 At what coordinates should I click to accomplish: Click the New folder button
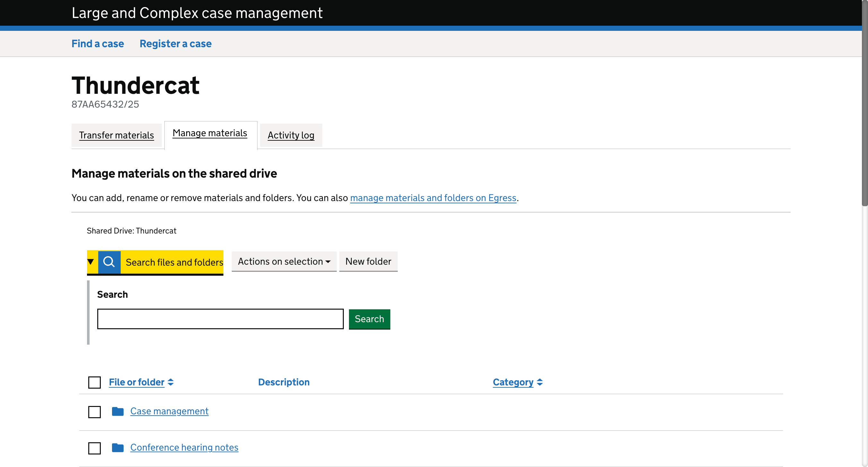[x=368, y=261]
